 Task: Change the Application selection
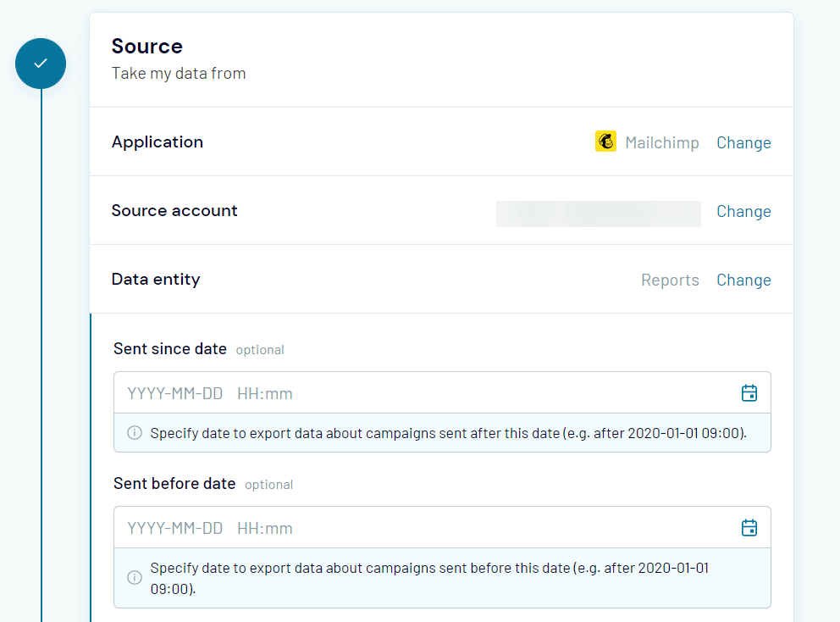(743, 142)
